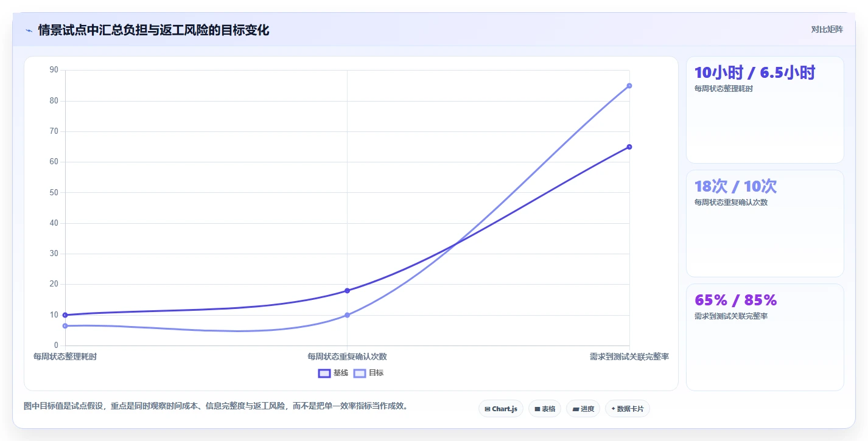Click the x-axis label 每周状态整理耗时

[x=65, y=356]
